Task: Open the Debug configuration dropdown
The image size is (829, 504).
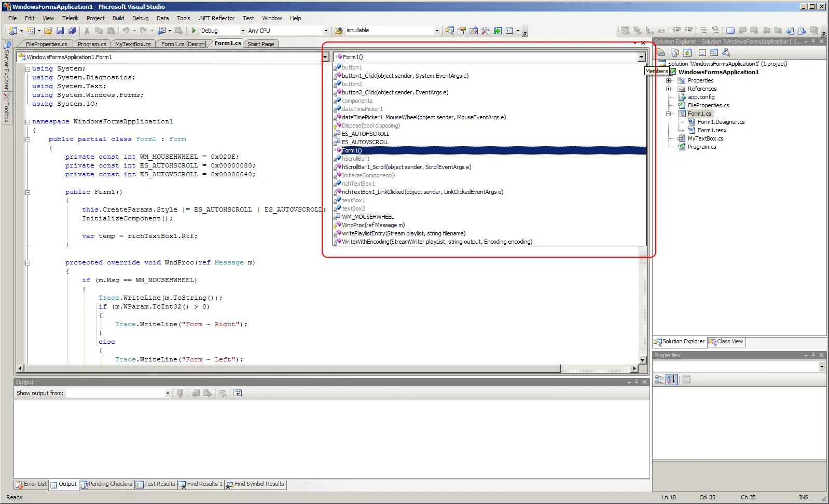Action: pyautogui.click(x=242, y=31)
